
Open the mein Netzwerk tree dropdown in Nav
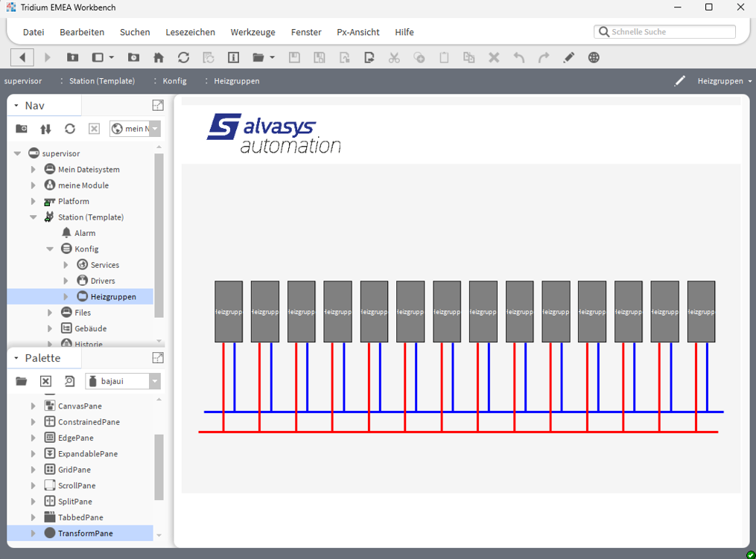155,129
